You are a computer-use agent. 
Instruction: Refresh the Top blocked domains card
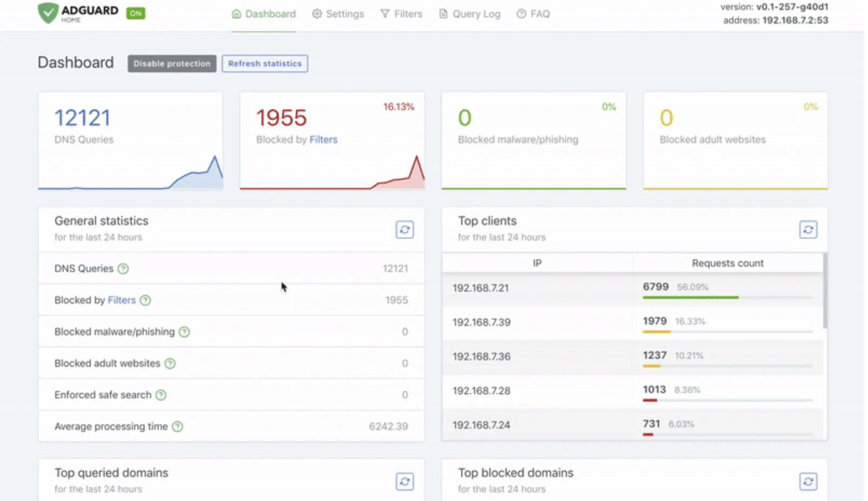coord(808,481)
